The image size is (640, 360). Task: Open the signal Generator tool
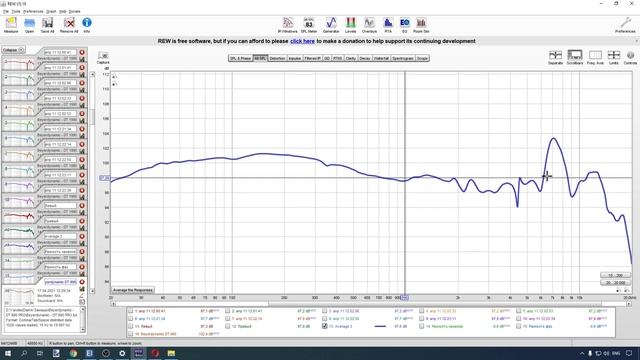pos(331,24)
